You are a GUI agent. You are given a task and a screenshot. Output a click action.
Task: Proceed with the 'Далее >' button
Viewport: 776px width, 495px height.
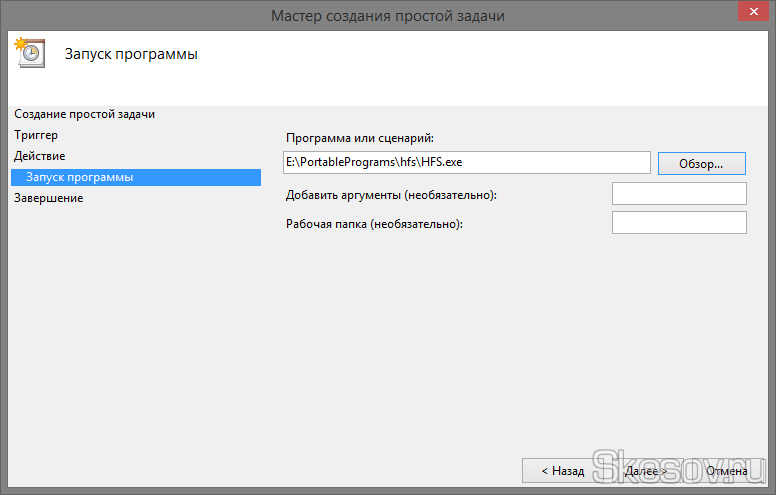click(x=645, y=470)
